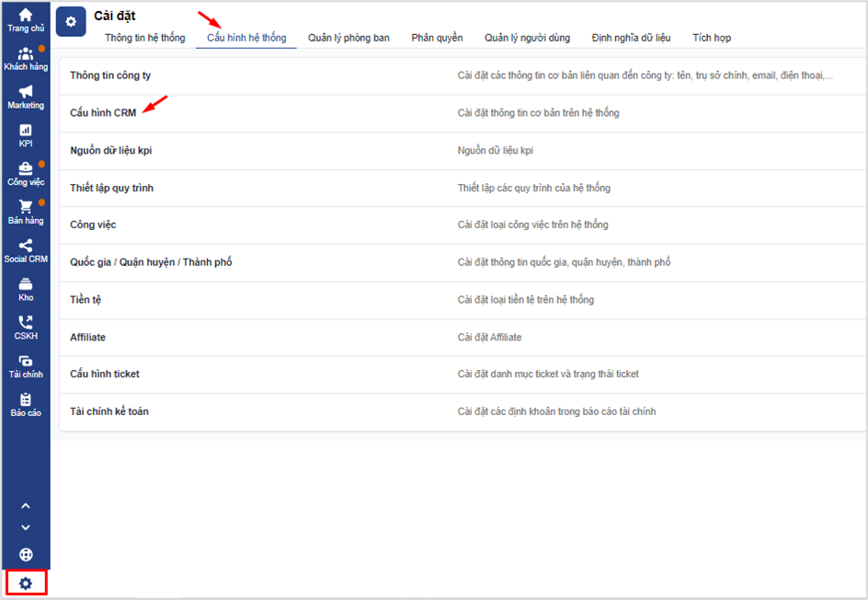The width and height of the screenshot is (868, 600).
Task: Open Khách hàng customers module
Action: point(26,59)
